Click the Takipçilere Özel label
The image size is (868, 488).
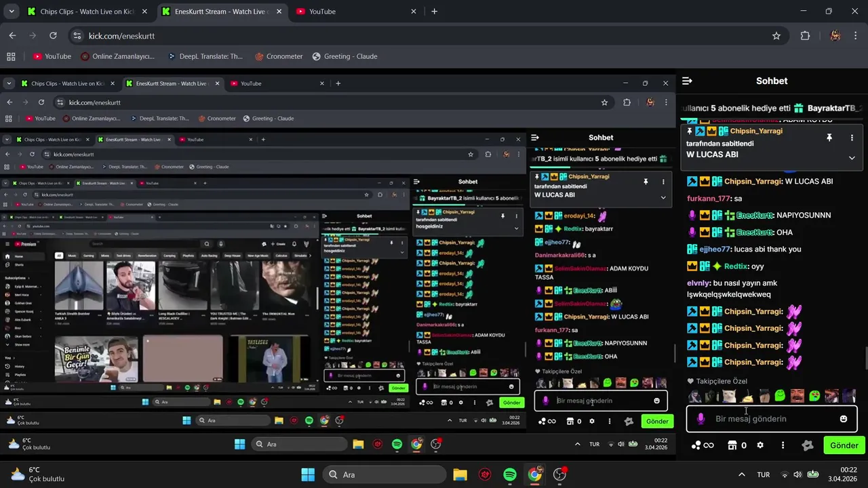point(722,382)
